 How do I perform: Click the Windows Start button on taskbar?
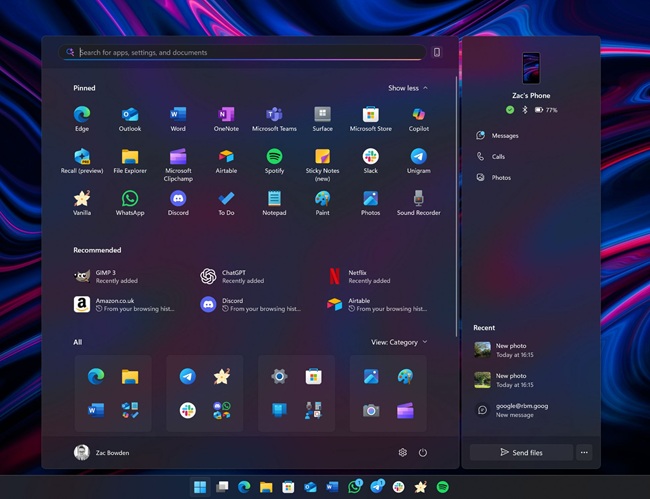tap(200, 487)
